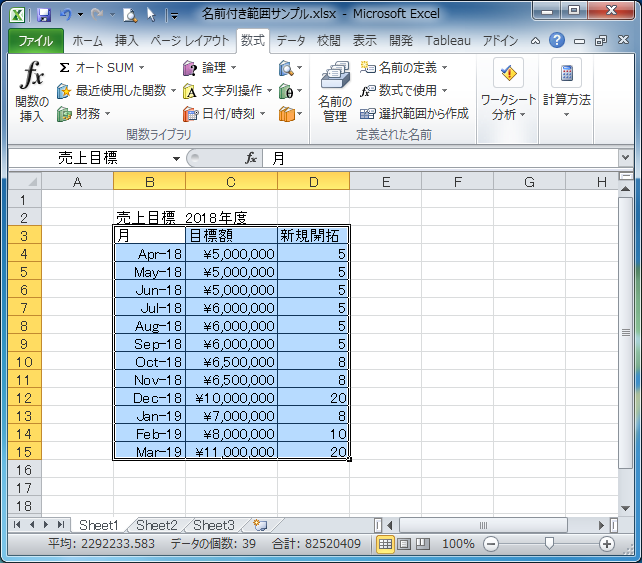Click the help question mark icon

pos(557,41)
